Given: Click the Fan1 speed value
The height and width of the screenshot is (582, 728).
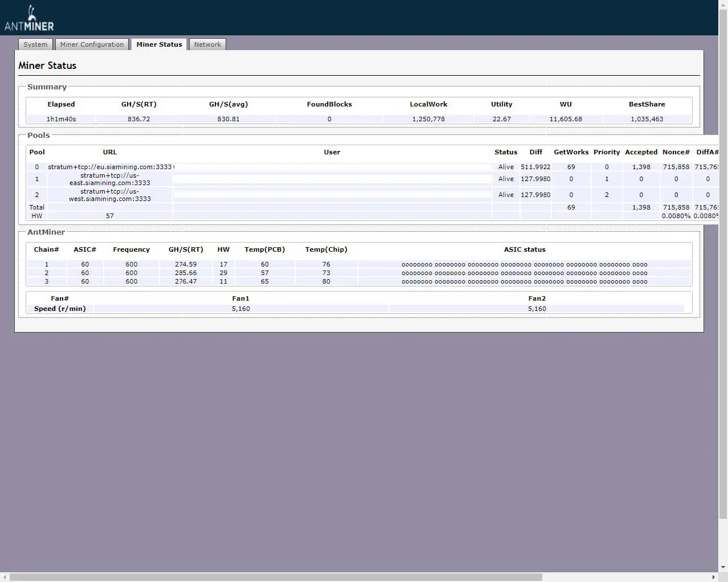Looking at the screenshot, I should (x=240, y=309).
